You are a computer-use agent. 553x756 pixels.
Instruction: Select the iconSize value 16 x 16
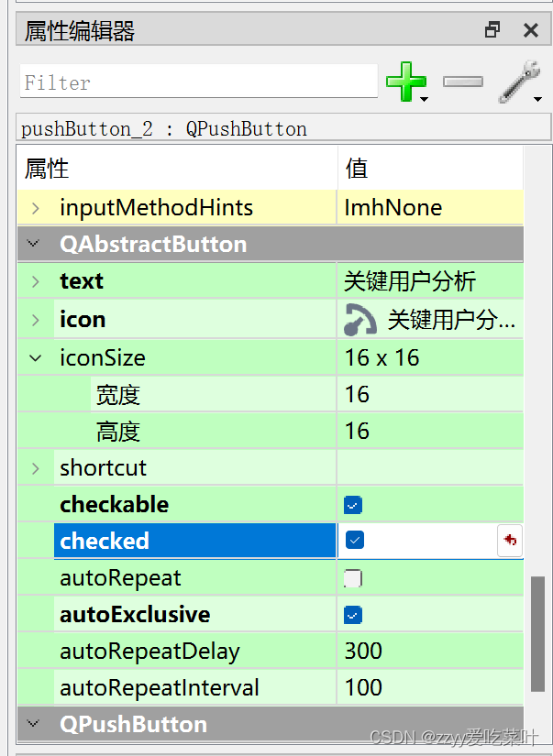382,357
